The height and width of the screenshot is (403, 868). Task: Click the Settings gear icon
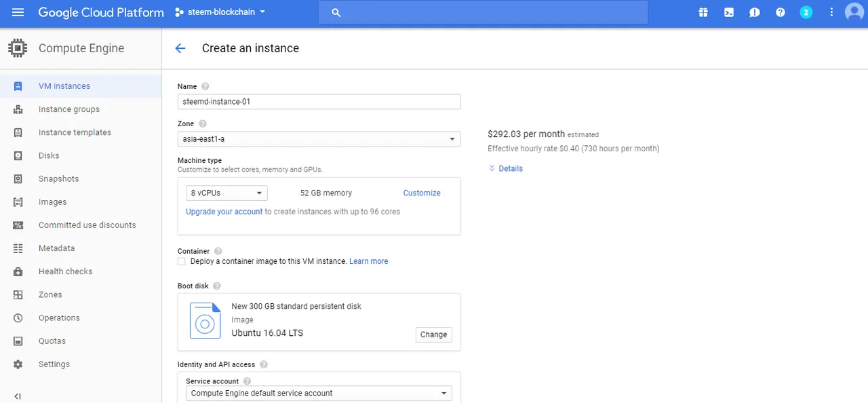(18, 364)
